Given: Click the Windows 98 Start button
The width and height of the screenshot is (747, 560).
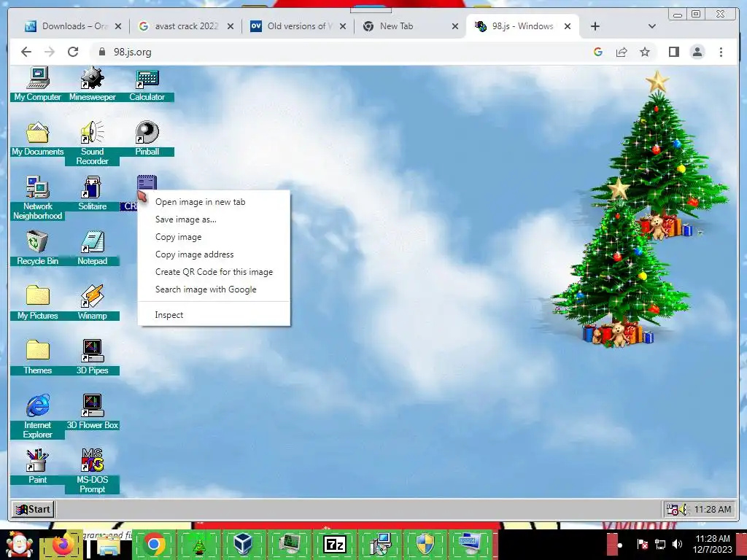Looking at the screenshot, I should 34,509.
